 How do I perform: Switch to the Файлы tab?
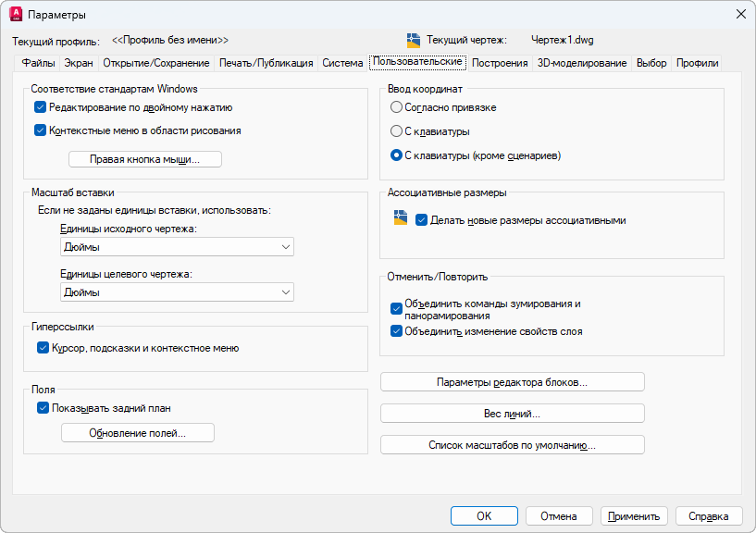tap(38, 63)
